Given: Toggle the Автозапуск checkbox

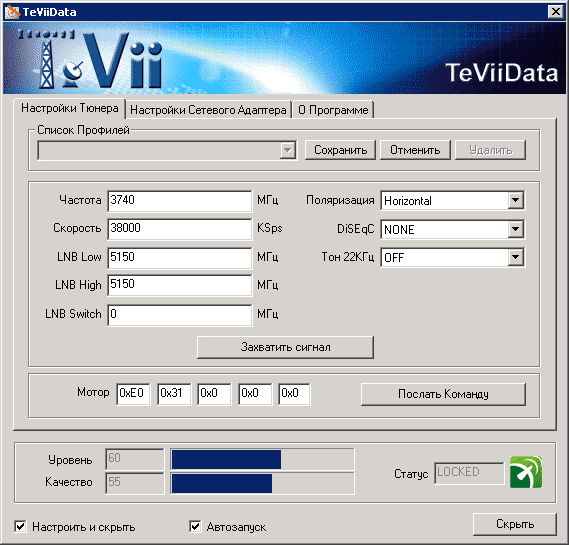Looking at the screenshot, I should [x=195, y=526].
